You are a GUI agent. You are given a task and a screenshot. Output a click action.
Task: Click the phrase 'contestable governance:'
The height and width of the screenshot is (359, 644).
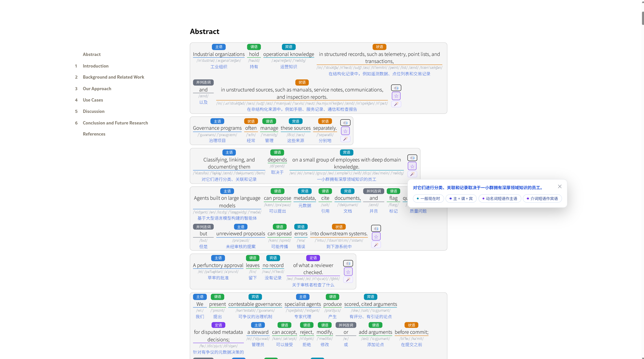coord(255,304)
